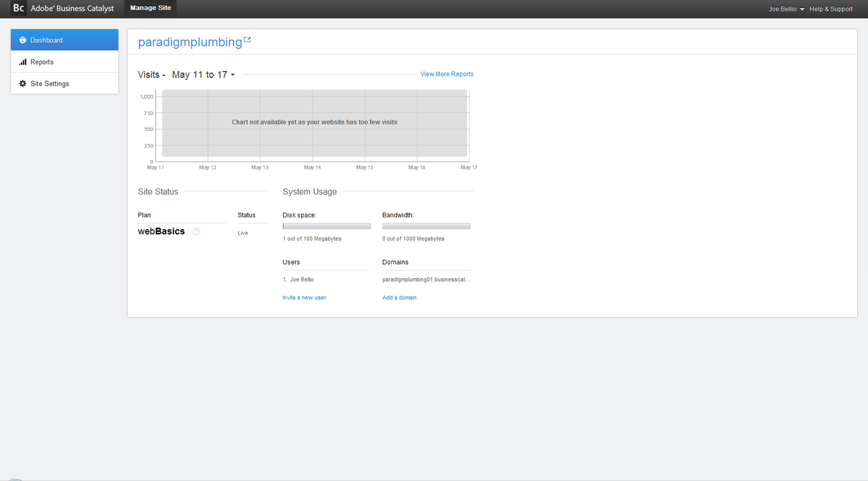This screenshot has height=481, width=868.
Task: Open the site in new window via external-link icon
Action: (248, 39)
